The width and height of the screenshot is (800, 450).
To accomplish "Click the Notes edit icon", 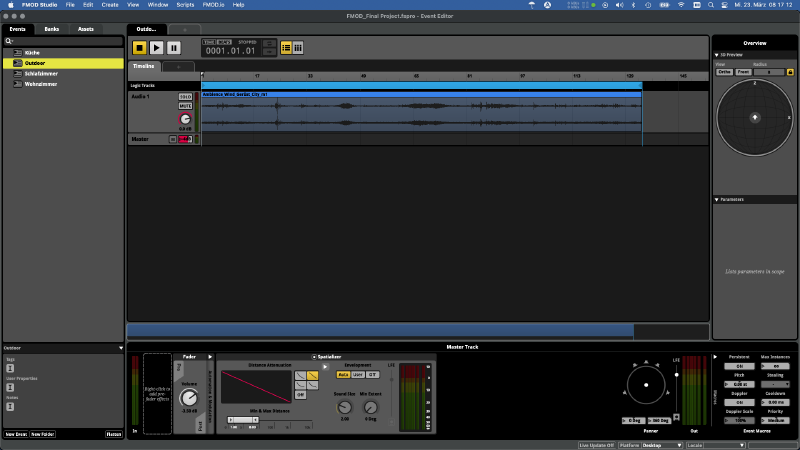I will point(10,407).
